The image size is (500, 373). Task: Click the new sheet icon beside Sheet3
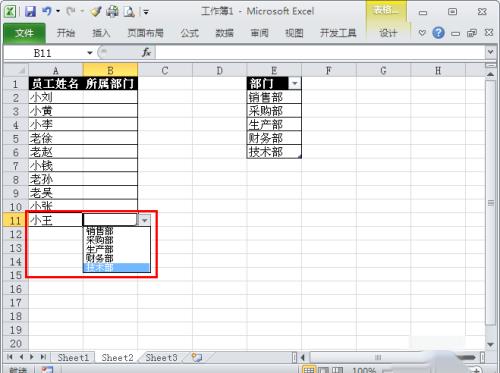click(197, 358)
